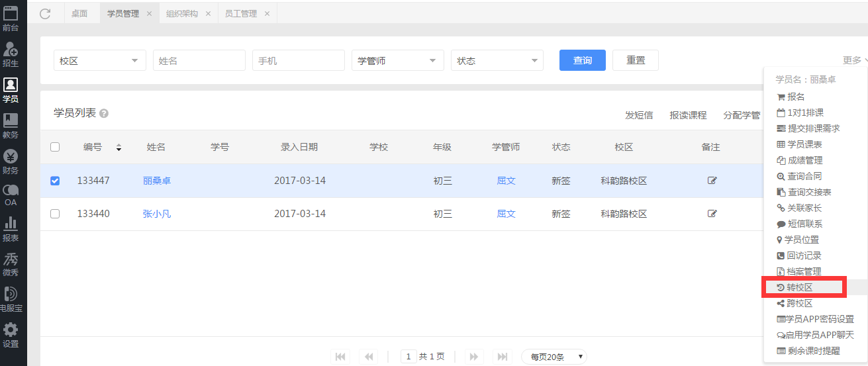This screenshot has height=366, width=868.
Task: Select 学员课表 from the menu
Action: [799, 144]
